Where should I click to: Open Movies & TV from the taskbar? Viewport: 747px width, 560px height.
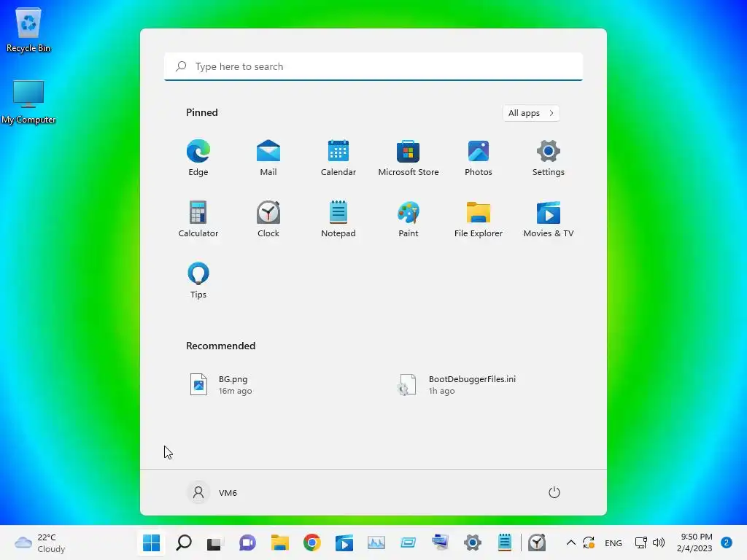point(344,542)
